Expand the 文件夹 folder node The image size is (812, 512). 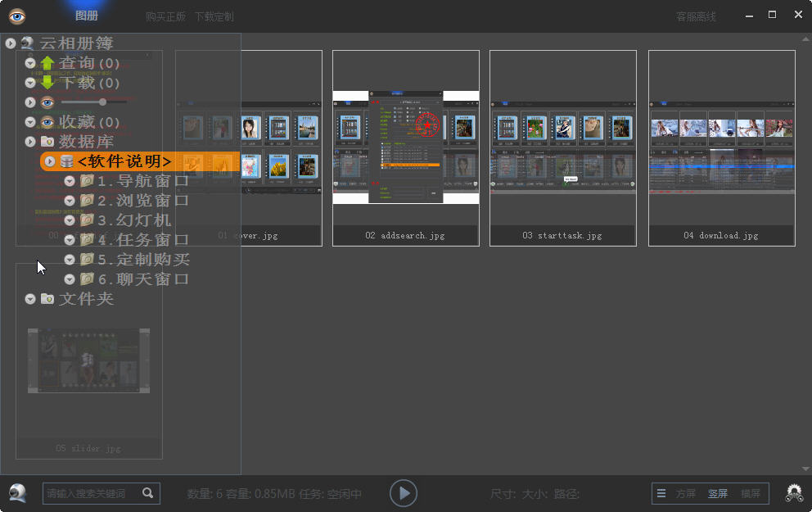tap(29, 298)
